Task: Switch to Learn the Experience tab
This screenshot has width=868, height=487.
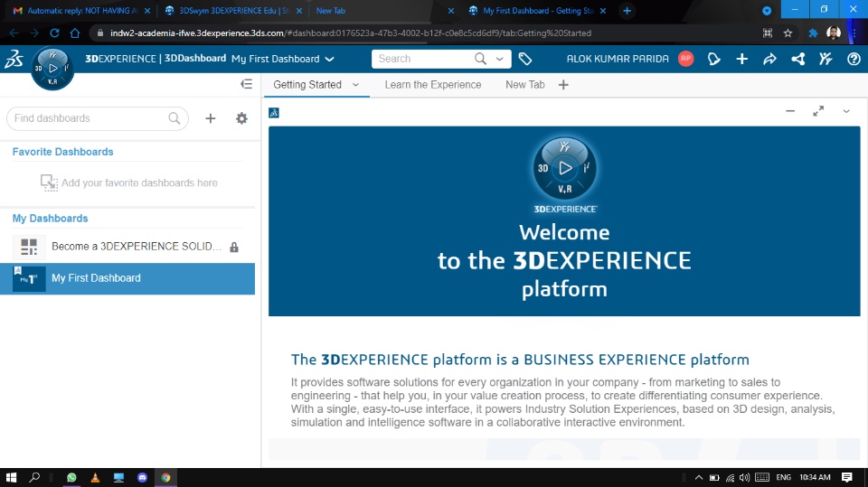Action: pos(432,85)
